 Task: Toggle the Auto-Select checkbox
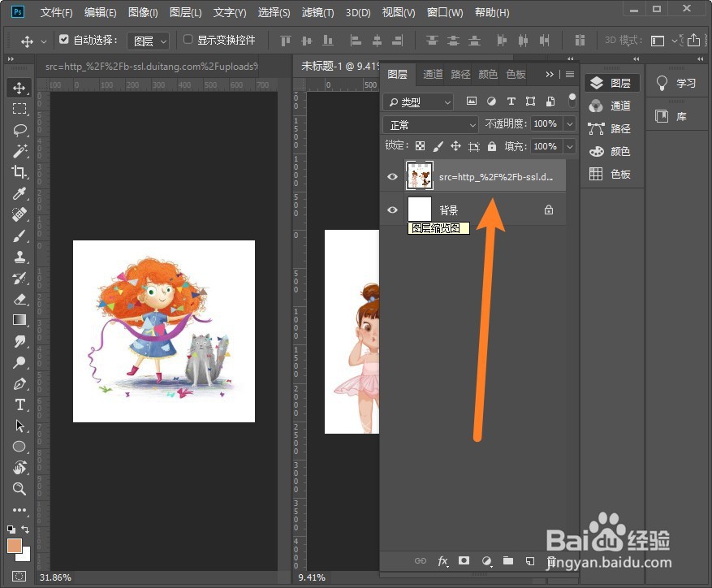(63, 40)
